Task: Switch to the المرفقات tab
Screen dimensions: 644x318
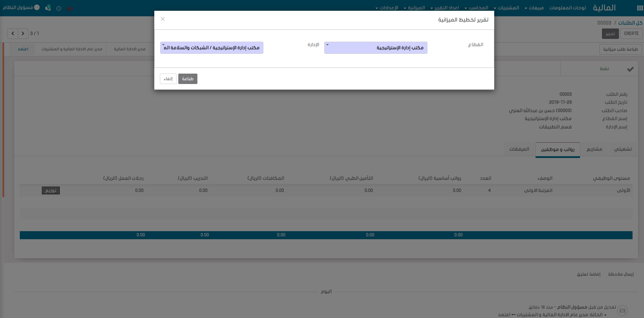Action: (x=519, y=149)
